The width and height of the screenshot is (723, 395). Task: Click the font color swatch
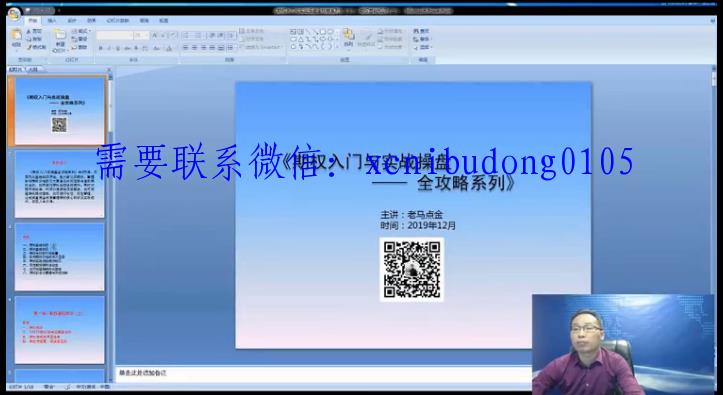point(169,48)
